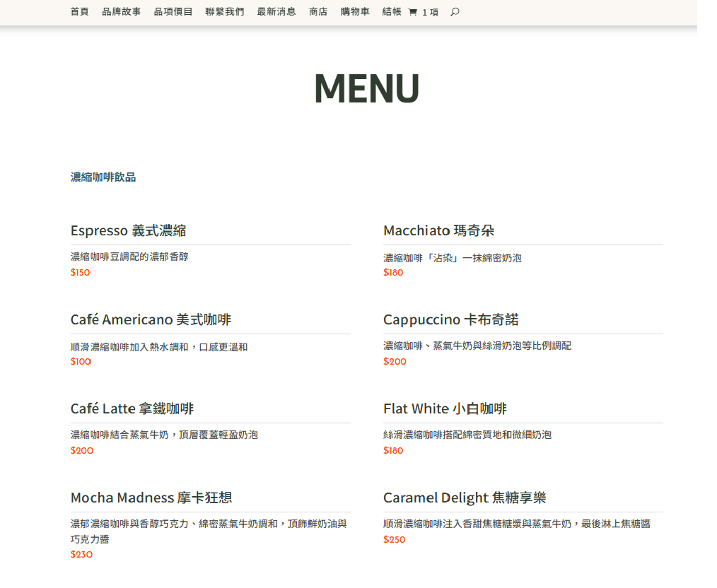Image resolution: width=717 pixels, height=588 pixels.
Task: Click Café Latte price $200
Action: pyautogui.click(x=82, y=451)
